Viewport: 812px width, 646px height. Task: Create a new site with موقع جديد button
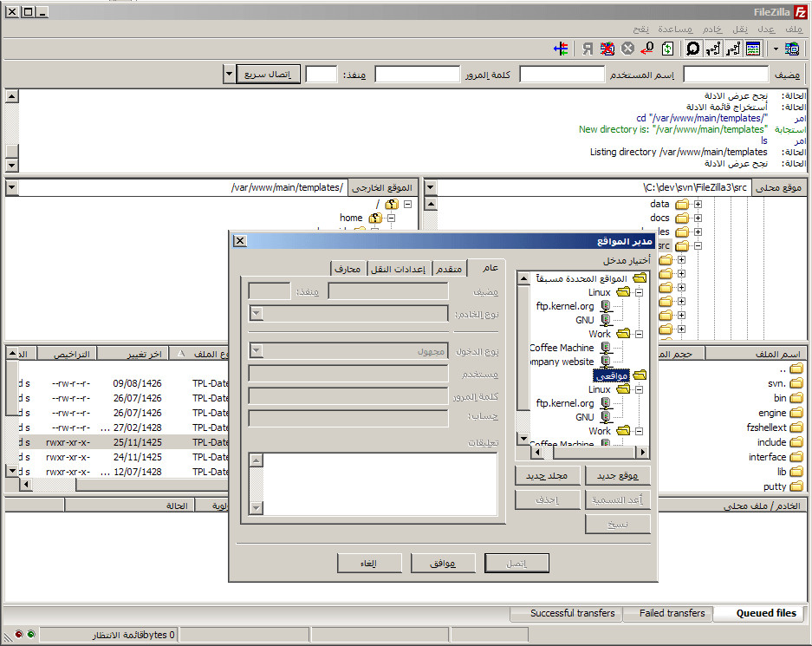coord(618,474)
